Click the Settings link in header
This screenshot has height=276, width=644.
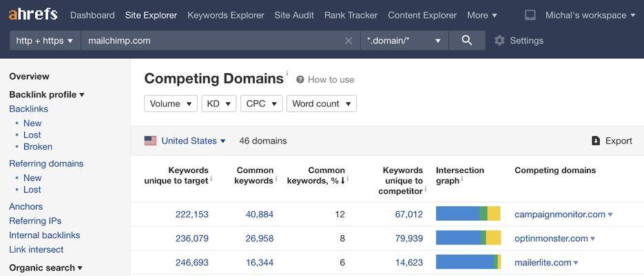[x=526, y=40]
